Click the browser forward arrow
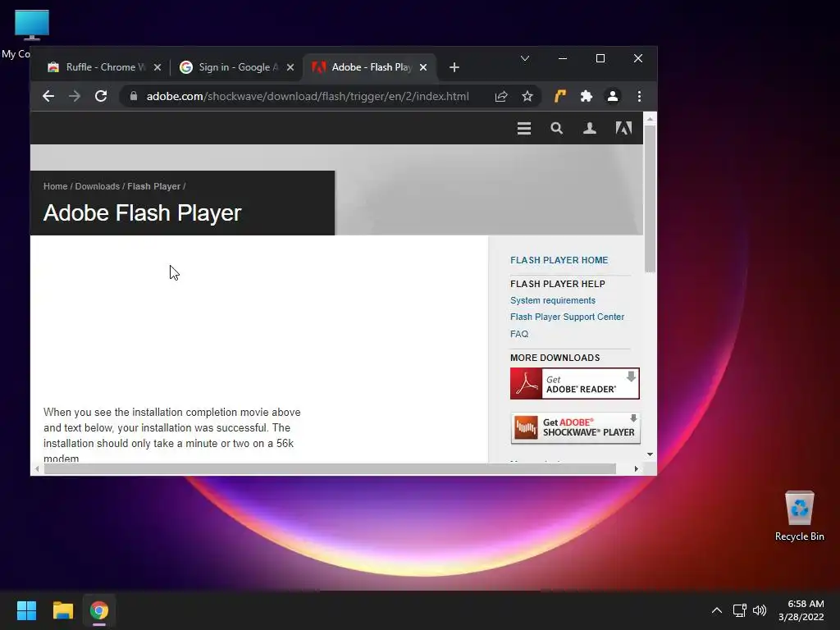 tap(75, 97)
